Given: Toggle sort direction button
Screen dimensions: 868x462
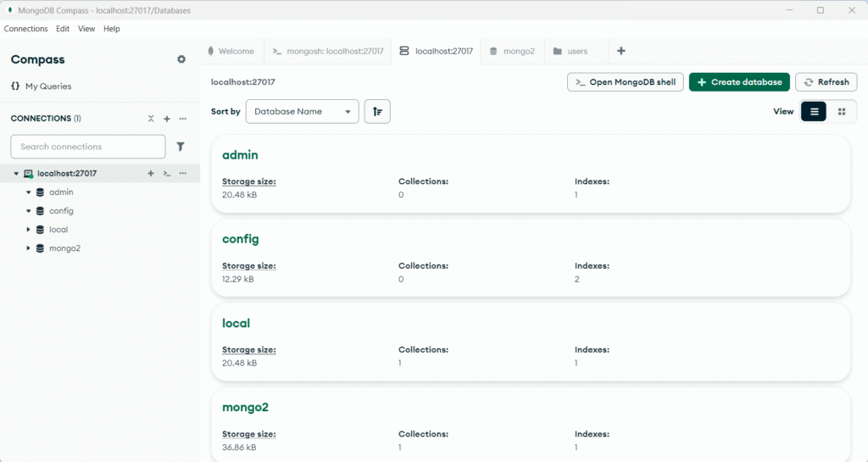Looking at the screenshot, I should [377, 111].
